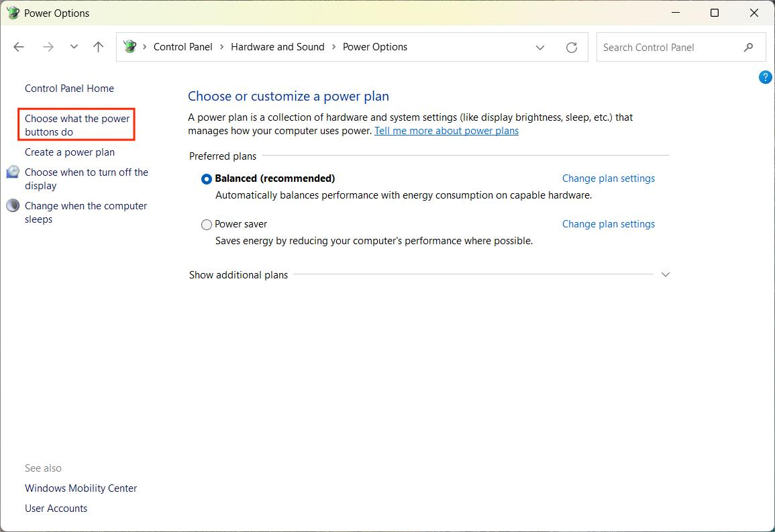Screen dimensions: 775x532
Task: Click the display icon beside turn off display
Action: point(12,172)
